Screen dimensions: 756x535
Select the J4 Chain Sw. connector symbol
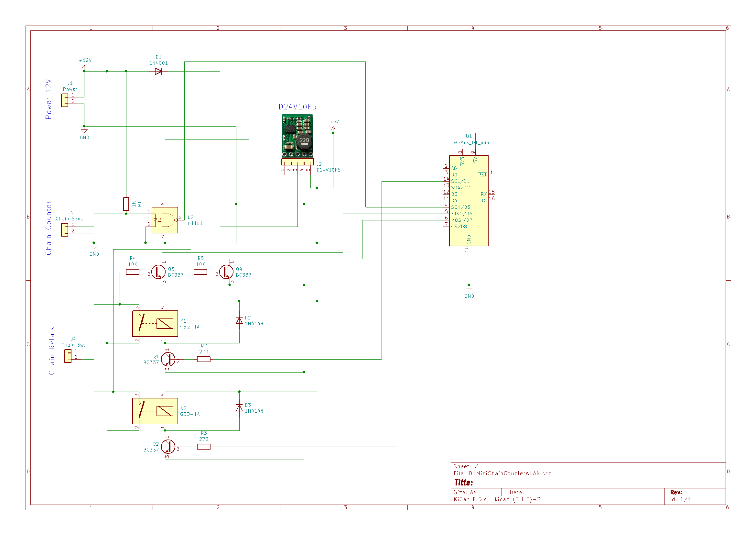point(68,356)
